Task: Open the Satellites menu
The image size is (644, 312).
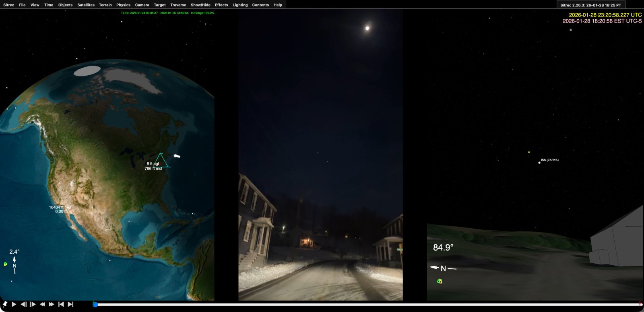Action: (x=86, y=5)
